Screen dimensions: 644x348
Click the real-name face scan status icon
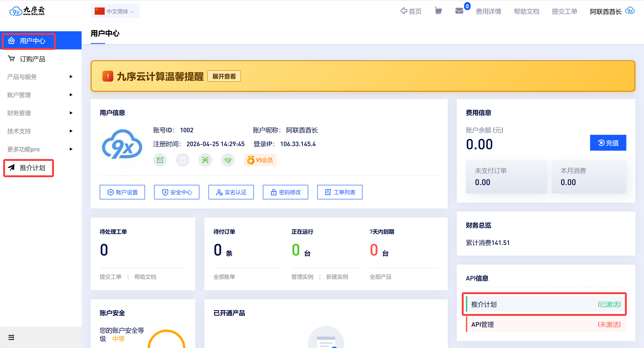pos(205,160)
